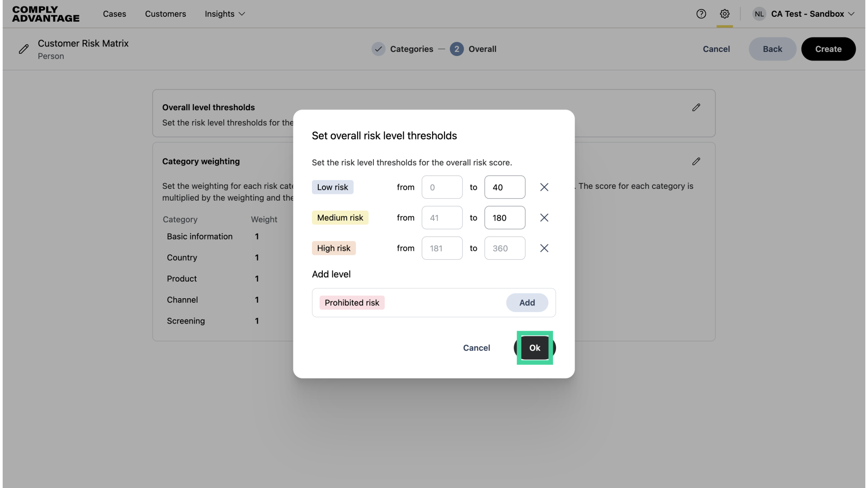Click the Medium risk 'to' value field
The height and width of the screenshot is (488, 868).
(505, 218)
